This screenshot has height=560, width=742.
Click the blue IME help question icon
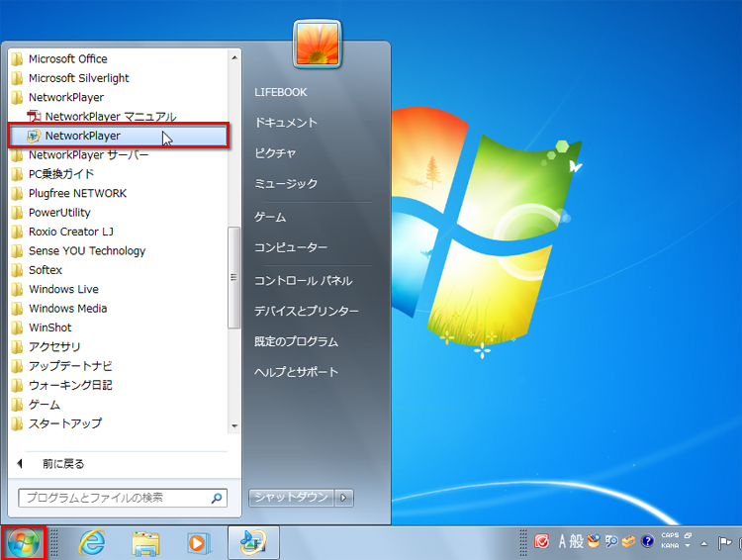647,540
